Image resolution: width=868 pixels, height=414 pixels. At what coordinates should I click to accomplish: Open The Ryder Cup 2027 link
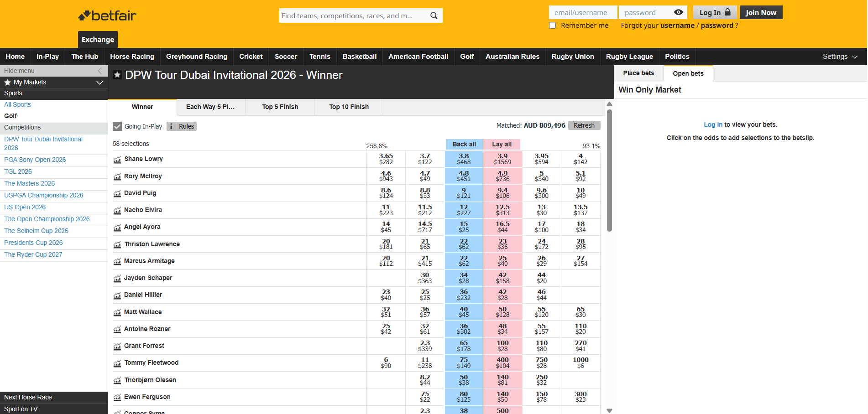click(x=33, y=254)
